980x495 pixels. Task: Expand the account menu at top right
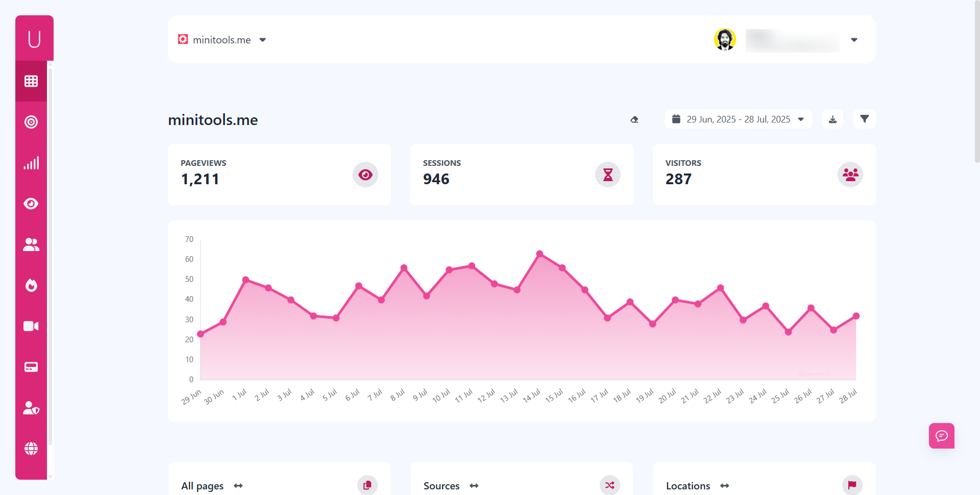854,40
